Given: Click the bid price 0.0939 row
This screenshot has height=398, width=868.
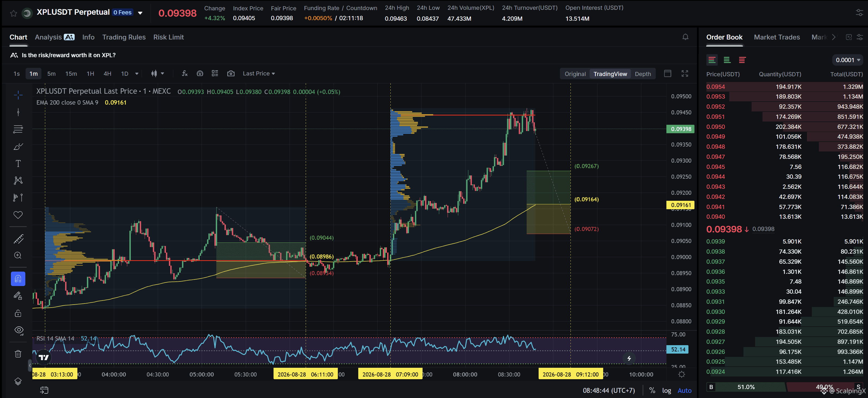Looking at the screenshot, I should [784, 241].
